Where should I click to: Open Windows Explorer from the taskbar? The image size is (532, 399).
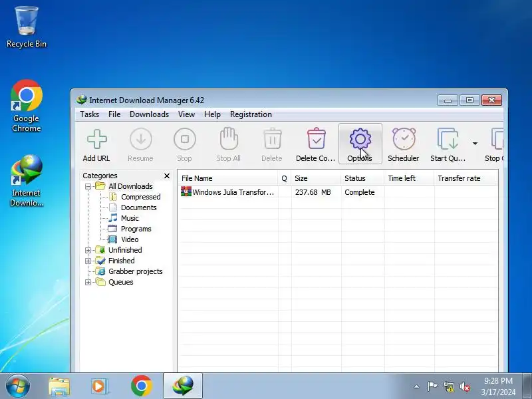pyautogui.click(x=59, y=386)
